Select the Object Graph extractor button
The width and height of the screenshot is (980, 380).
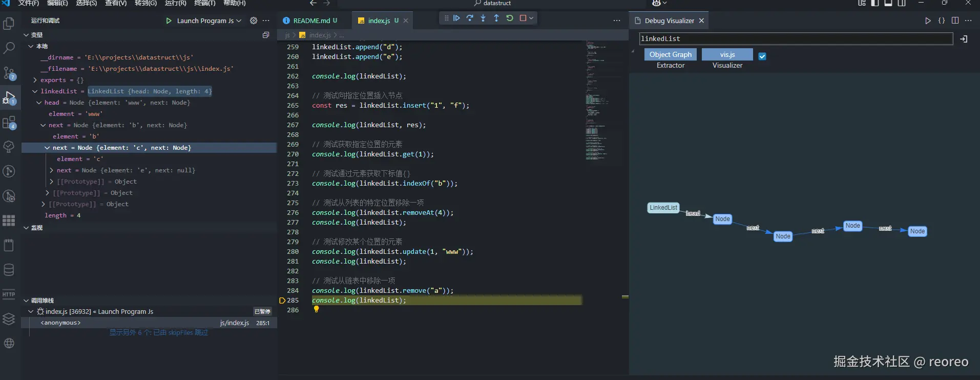click(x=670, y=54)
